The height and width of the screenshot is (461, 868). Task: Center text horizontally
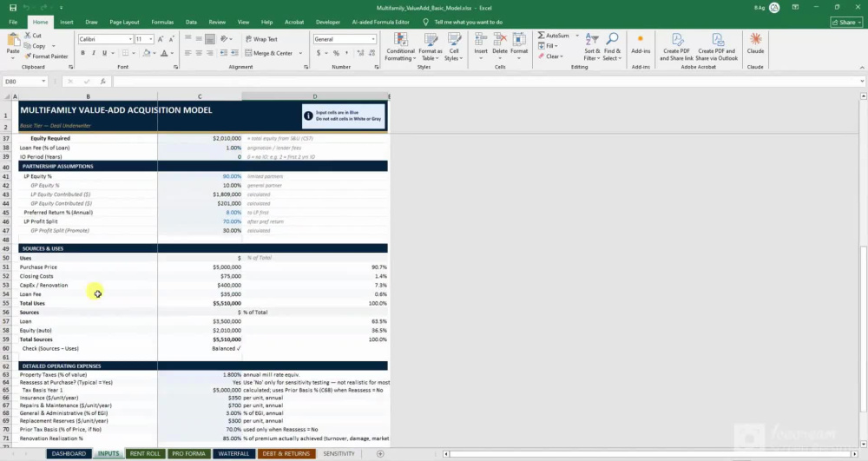coord(199,53)
